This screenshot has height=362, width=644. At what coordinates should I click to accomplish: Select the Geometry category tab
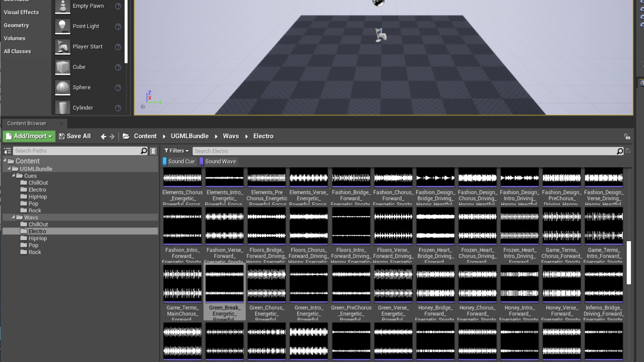tap(16, 25)
